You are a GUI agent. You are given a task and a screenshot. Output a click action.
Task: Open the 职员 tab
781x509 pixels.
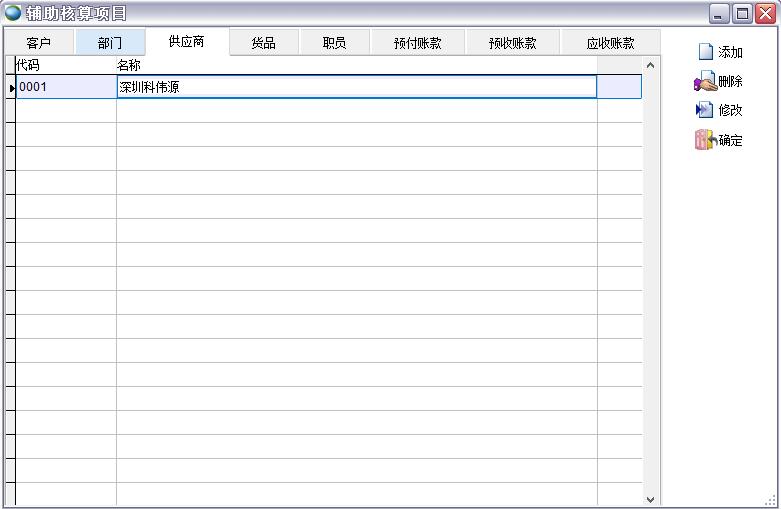[x=334, y=43]
